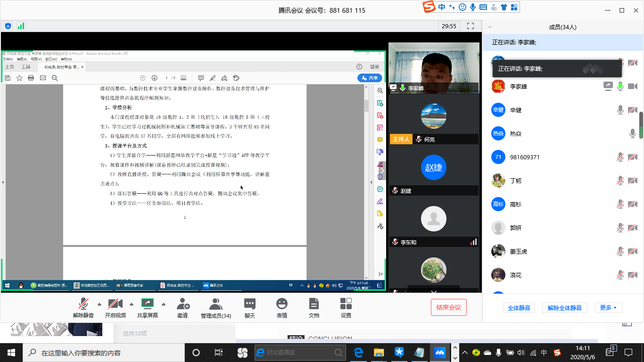Expand video options arrow beside 开启视频
The image size is (644, 362).
tap(132, 304)
